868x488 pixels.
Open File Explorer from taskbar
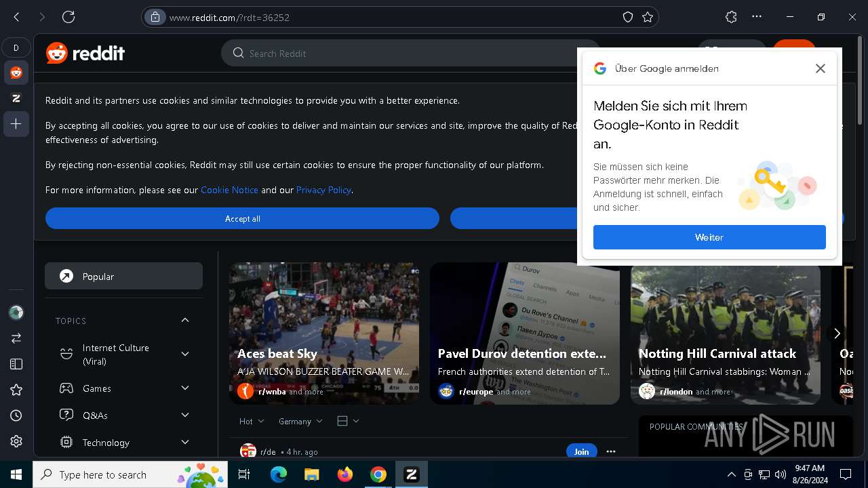click(311, 474)
